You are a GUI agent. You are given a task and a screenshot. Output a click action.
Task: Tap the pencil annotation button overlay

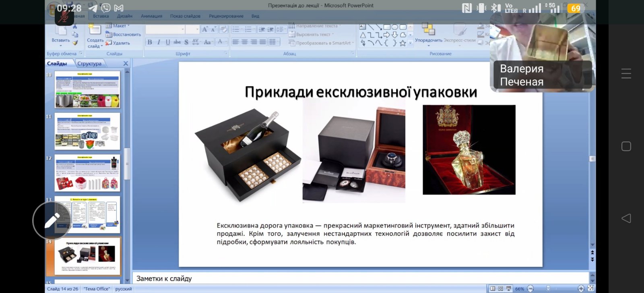pos(52,220)
